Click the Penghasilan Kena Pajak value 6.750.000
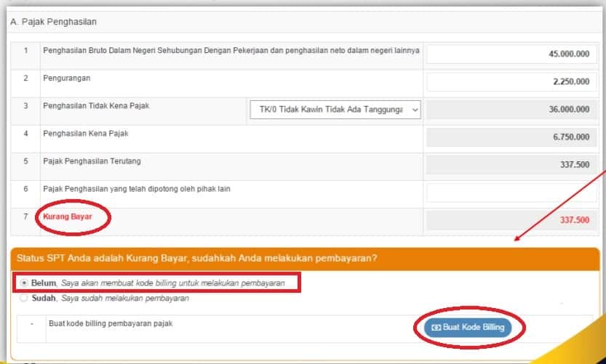 pyautogui.click(x=511, y=137)
